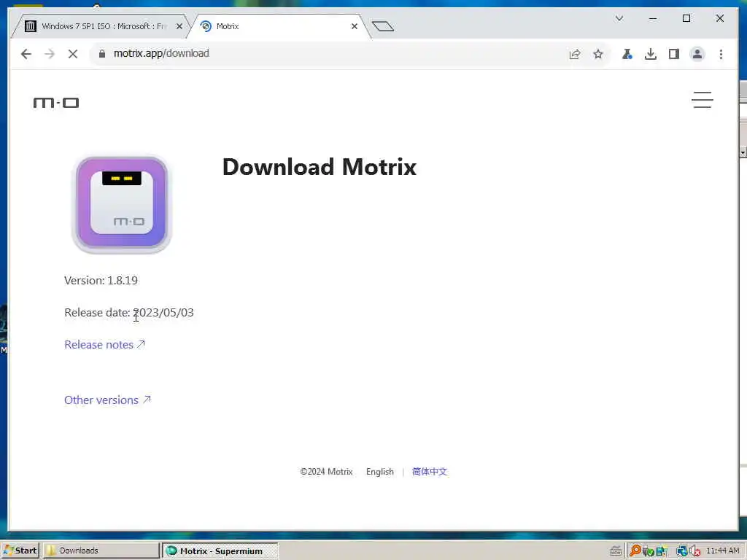Share this page icon
This screenshot has width=747, height=560.
[575, 54]
